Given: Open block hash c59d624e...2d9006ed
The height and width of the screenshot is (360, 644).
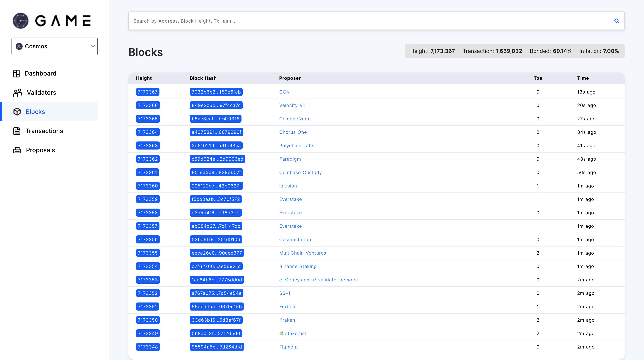Looking at the screenshot, I should [x=218, y=159].
